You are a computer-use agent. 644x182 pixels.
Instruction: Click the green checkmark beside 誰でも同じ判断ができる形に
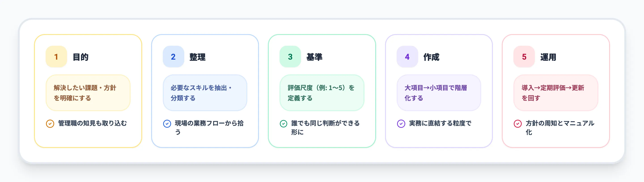coord(284,123)
